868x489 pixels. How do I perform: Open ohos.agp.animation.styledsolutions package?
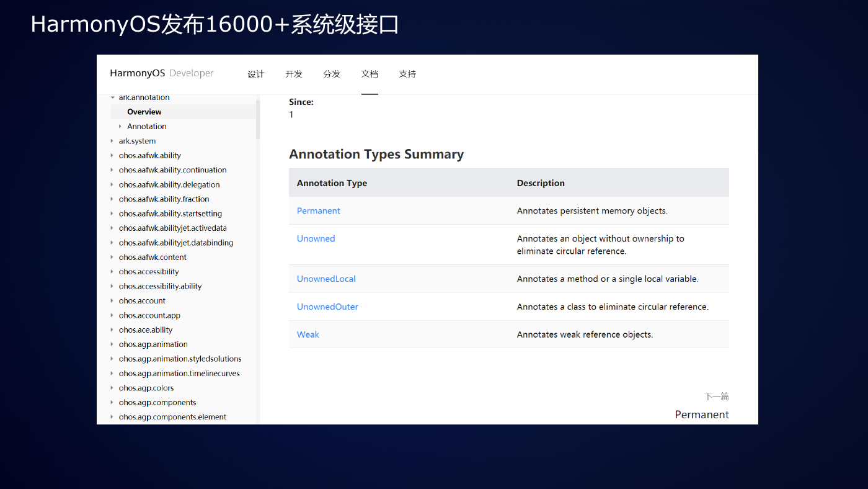pyautogui.click(x=180, y=359)
